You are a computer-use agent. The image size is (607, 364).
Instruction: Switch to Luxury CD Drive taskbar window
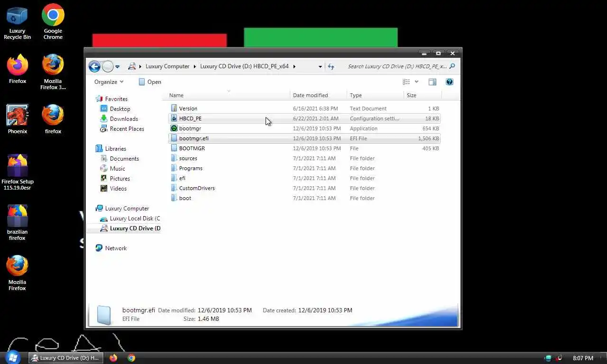click(65, 358)
